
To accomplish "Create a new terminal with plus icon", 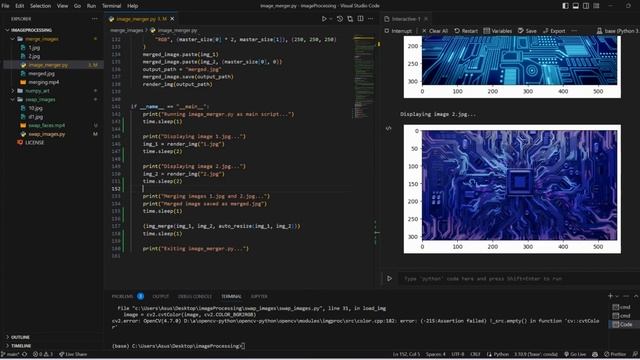I will 610,296.
